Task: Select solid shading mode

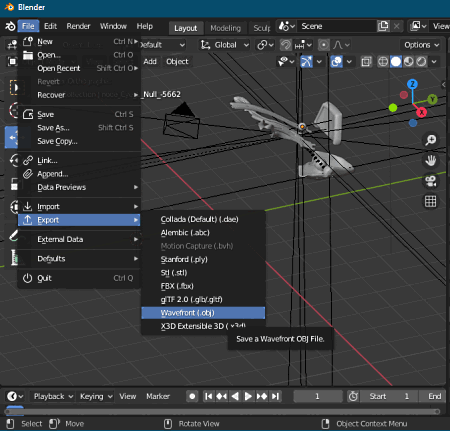Action: pos(396,62)
